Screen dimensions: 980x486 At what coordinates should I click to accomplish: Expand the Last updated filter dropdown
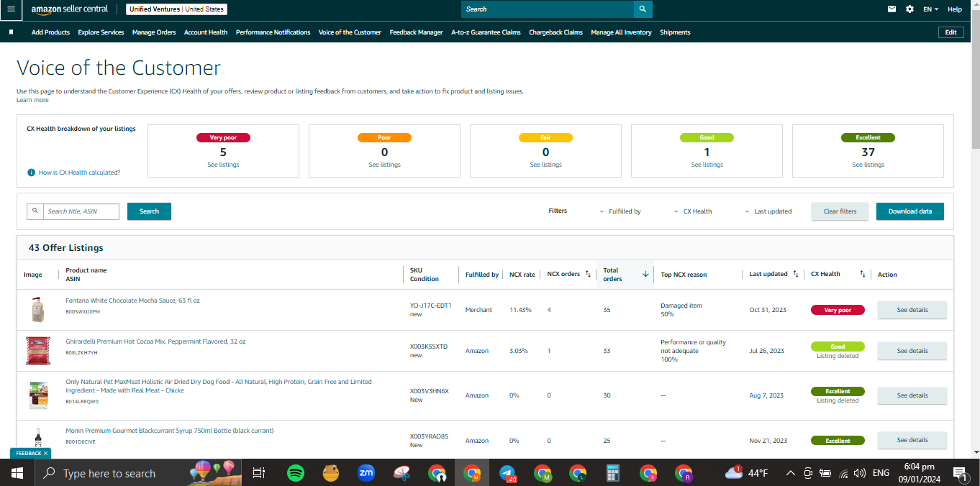(x=768, y=211)
